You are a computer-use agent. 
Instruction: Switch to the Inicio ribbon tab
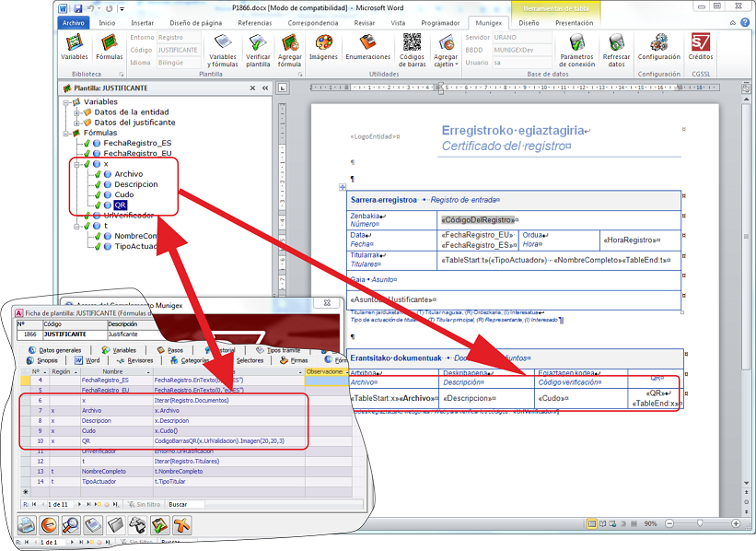[x=107, y=23]
